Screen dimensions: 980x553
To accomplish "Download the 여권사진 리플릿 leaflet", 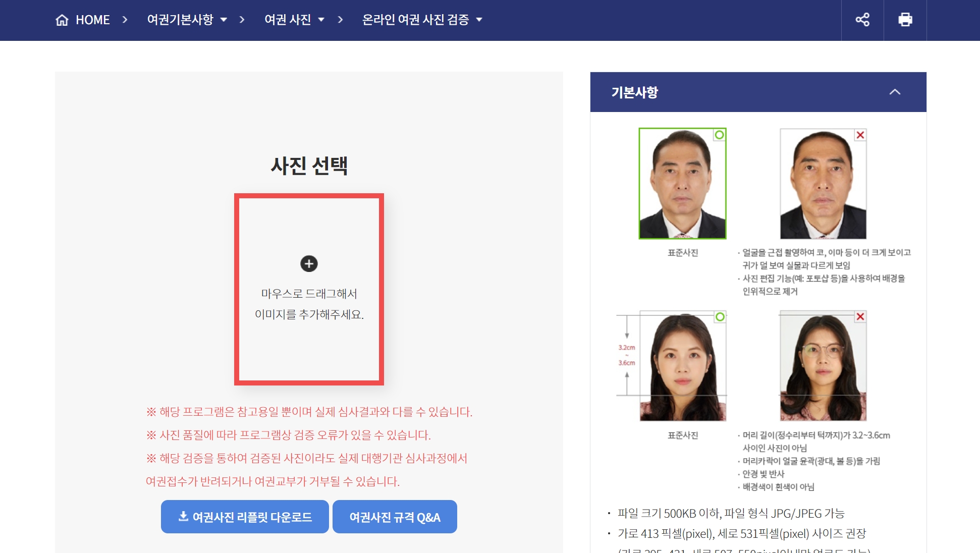I will pos(245,517).
